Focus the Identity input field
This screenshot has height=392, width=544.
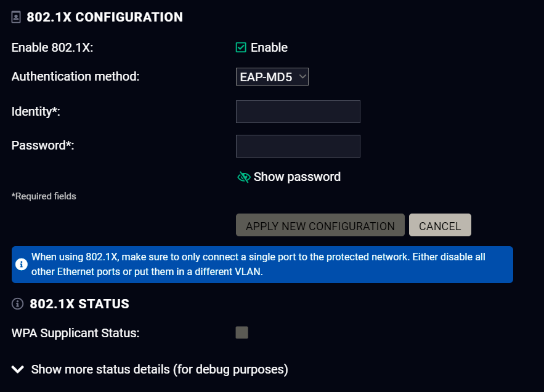pos(298,111)
